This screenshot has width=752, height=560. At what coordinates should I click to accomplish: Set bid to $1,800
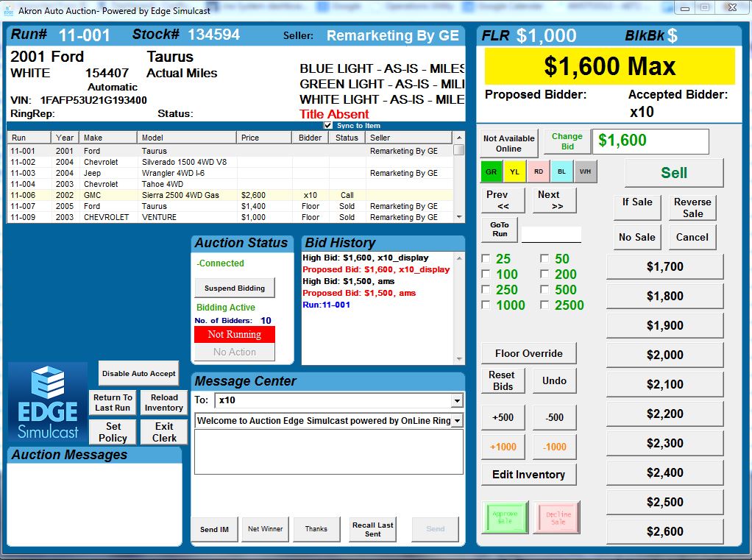(x=664, y=296)
